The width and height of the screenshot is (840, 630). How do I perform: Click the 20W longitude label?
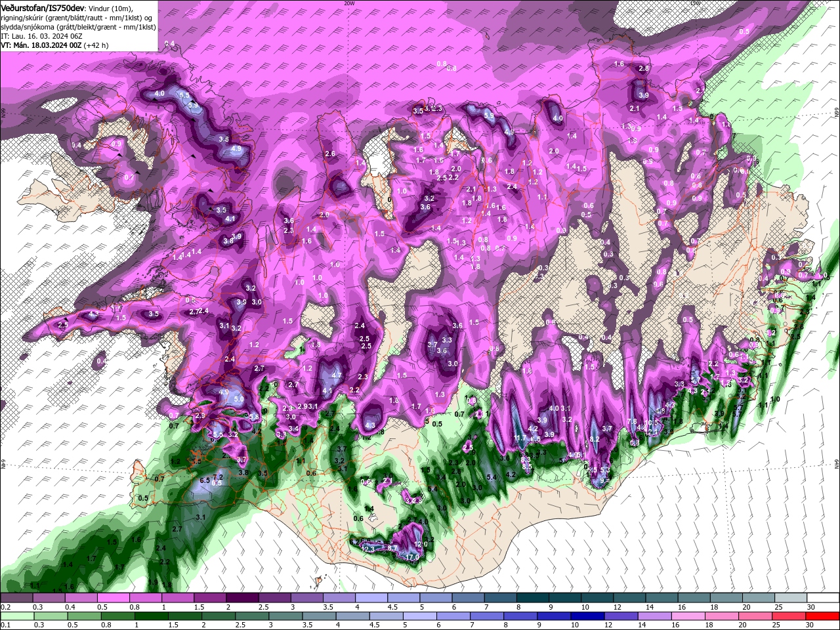tap(349, 3)
